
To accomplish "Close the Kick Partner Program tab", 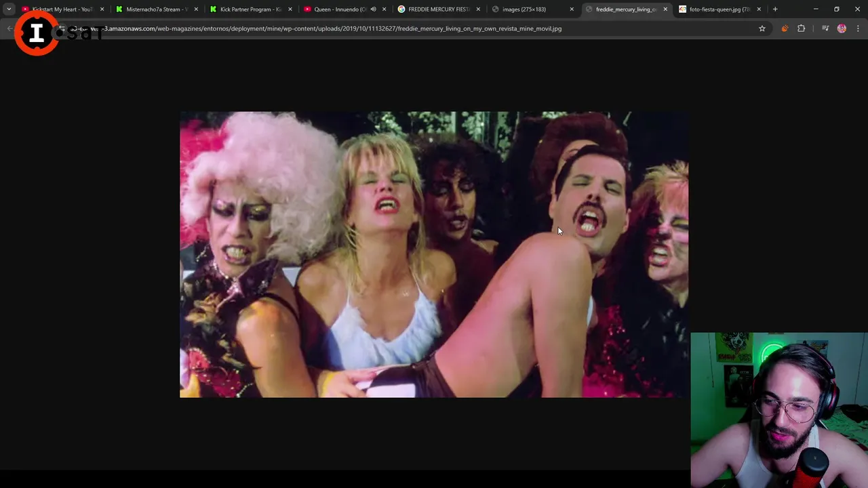I will [x=290, y=9].
